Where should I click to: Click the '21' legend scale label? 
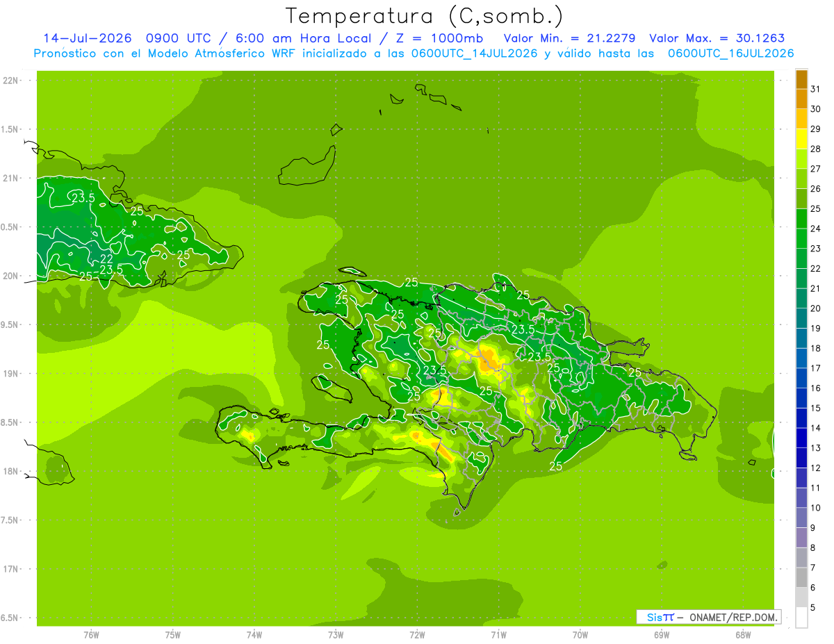pyautogui.click(x=816, y=288)
